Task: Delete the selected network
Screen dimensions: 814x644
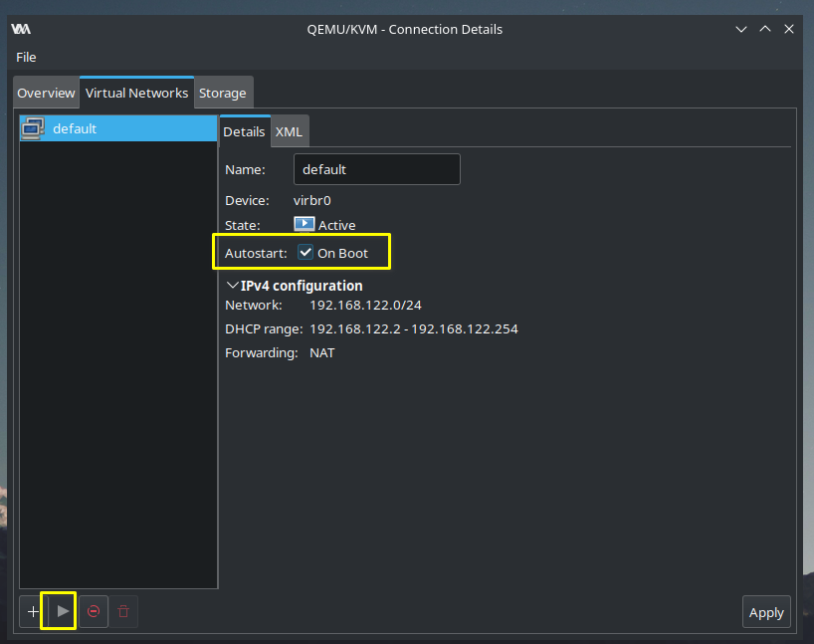Action: (123, 611)
